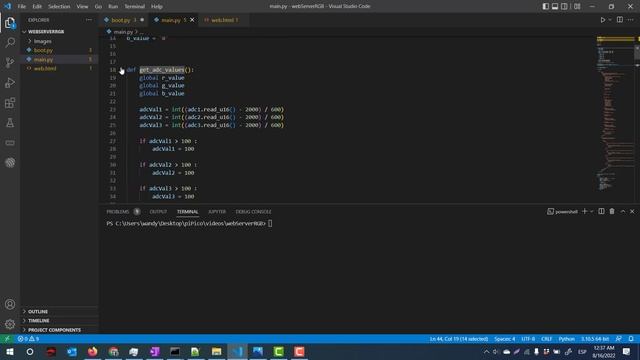Viewport: 640px width, 360px height.
Task: Open the Search view in activity bar
Action: coord(10,42)
